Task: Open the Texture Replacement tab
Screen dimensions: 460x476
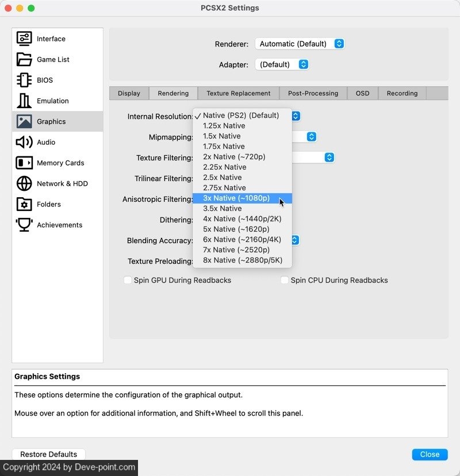Action: (238, 93)
